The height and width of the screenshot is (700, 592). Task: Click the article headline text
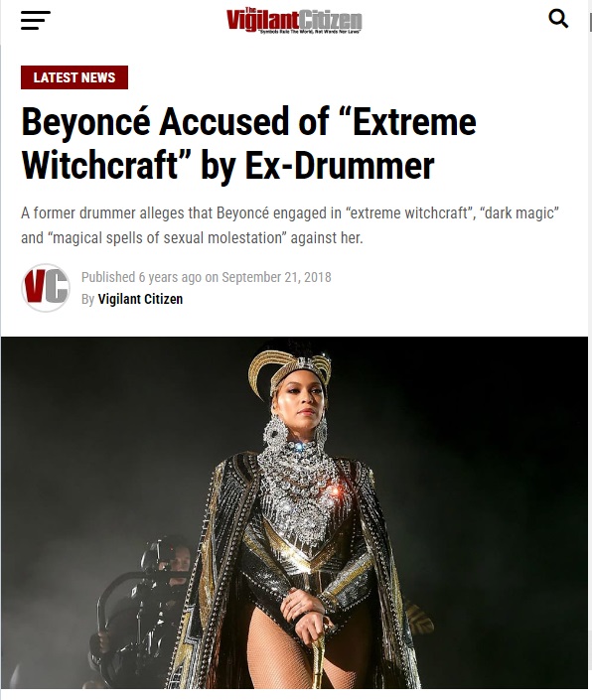[249, 143]
